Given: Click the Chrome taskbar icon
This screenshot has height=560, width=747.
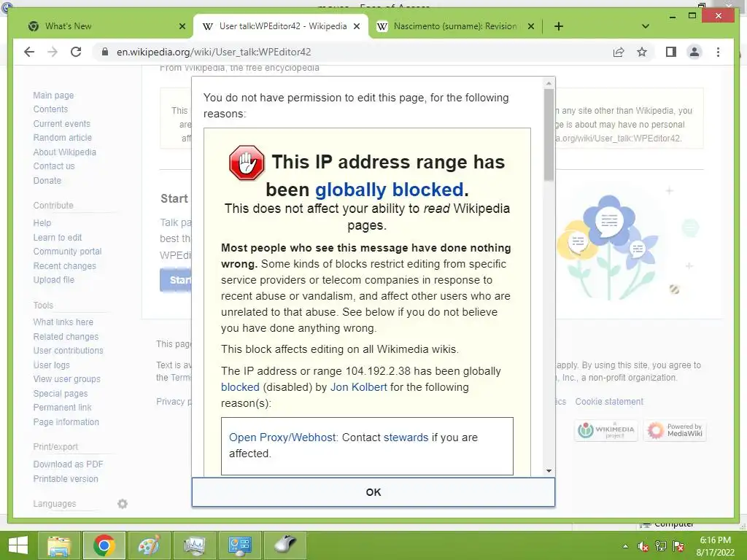Looking at the screenshot, I should [x=104, y=545].
